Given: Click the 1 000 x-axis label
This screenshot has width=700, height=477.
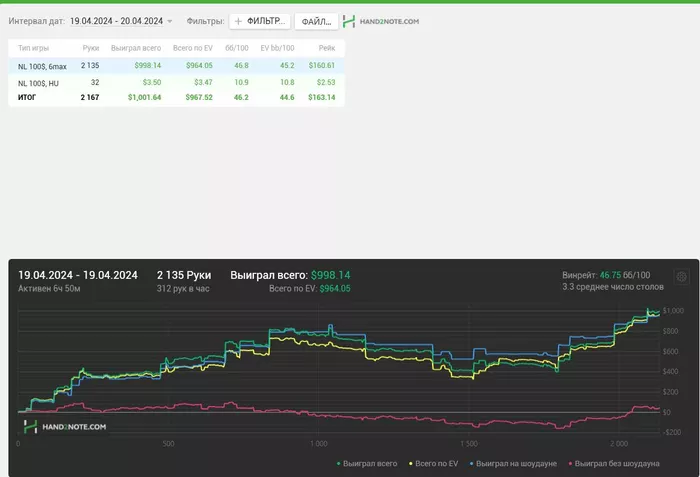Looking at the screenshot, I should (x=319, y=444).
